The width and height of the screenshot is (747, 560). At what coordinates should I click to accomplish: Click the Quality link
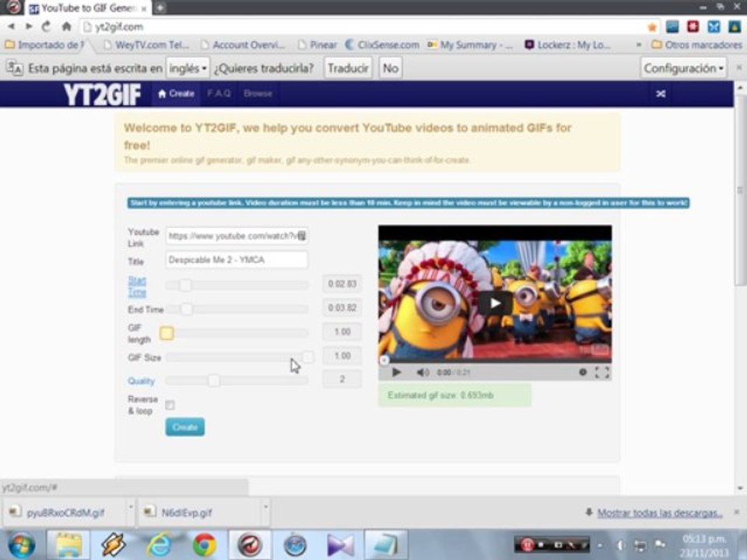(141, 381)
